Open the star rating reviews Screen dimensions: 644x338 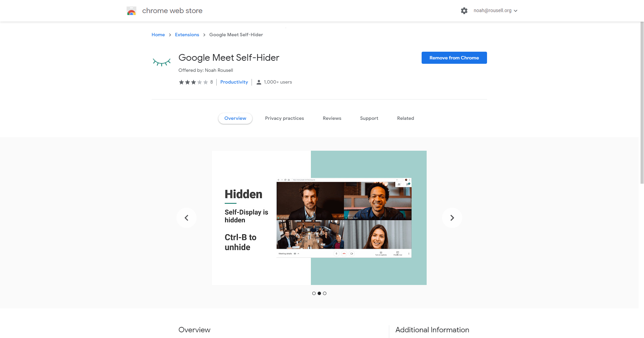click(194, 82)
